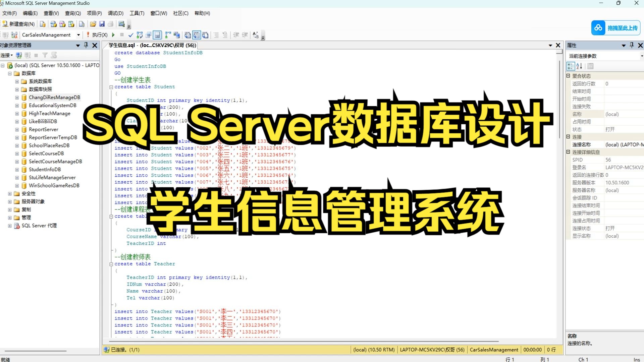This screenshot has width=644, height=362.
Task: Click the Analysis Services DMX Query icon
Action: click(62, 24)
